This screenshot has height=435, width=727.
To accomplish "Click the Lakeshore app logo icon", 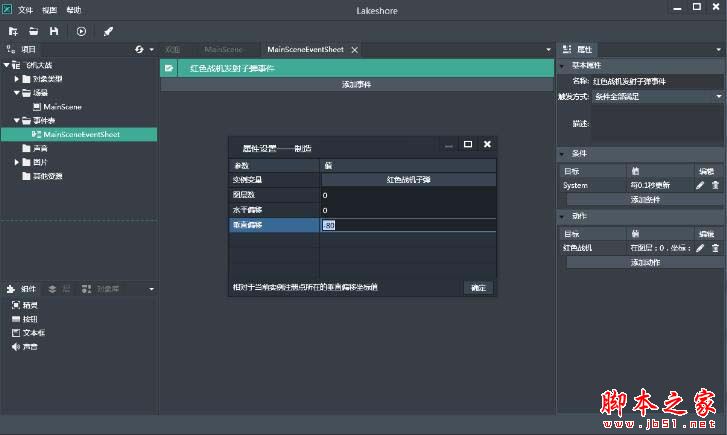I will click(x=7, y=9).
